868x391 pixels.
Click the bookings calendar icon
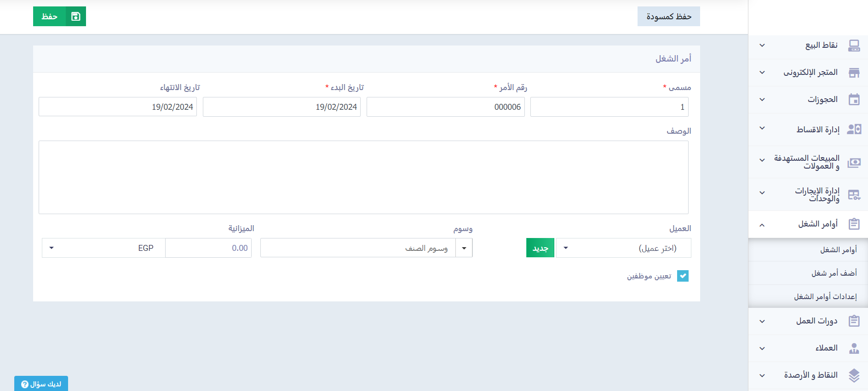pyautogui.click(x=854, y=100)
